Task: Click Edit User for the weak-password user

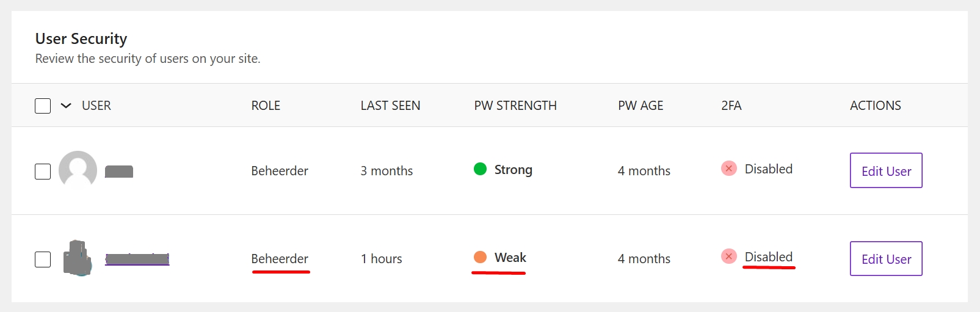Action: coord(885,259)
